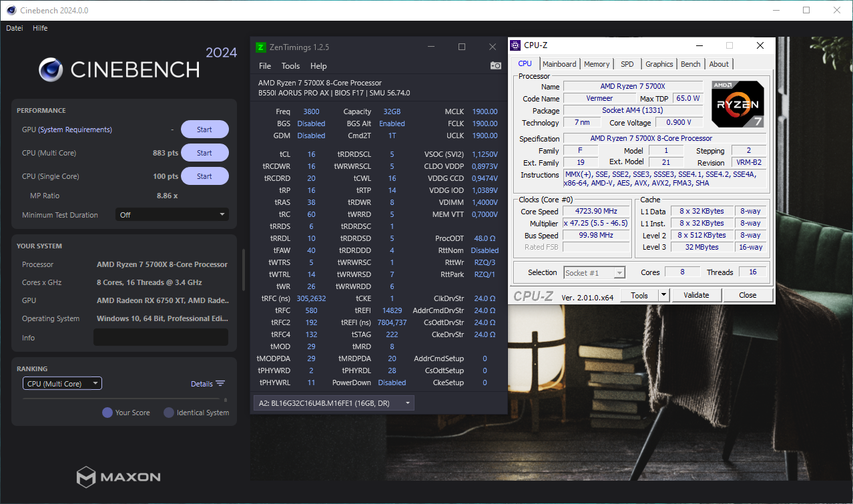Open the Minimum Test Duration dropdown

point(172,215)
